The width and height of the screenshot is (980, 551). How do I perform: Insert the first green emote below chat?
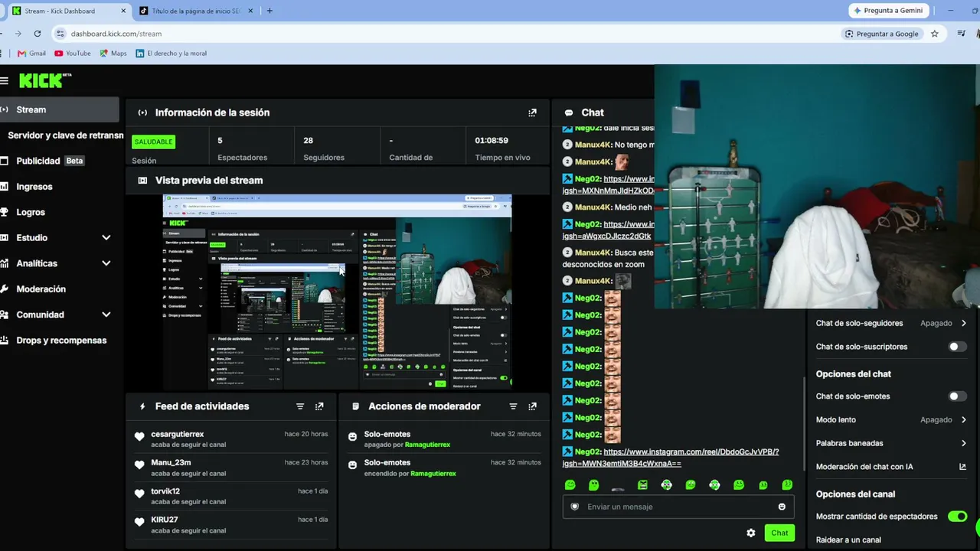[x=570, y=485]
